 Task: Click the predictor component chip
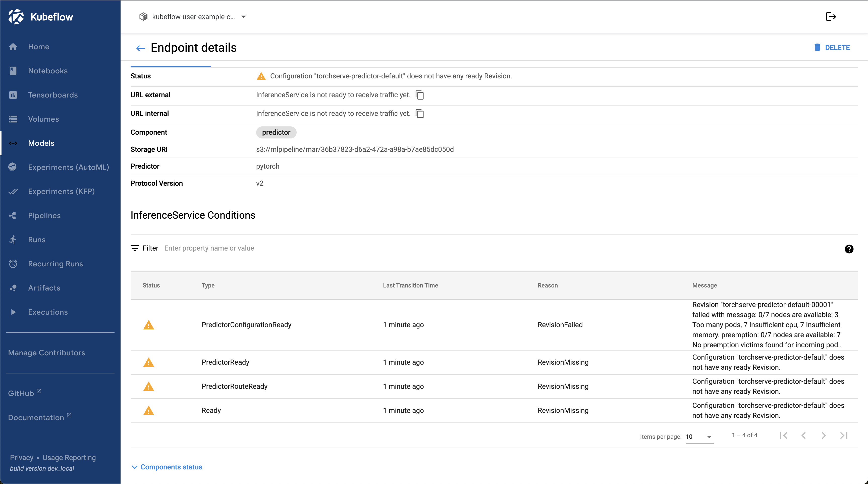tap(276, 132)
